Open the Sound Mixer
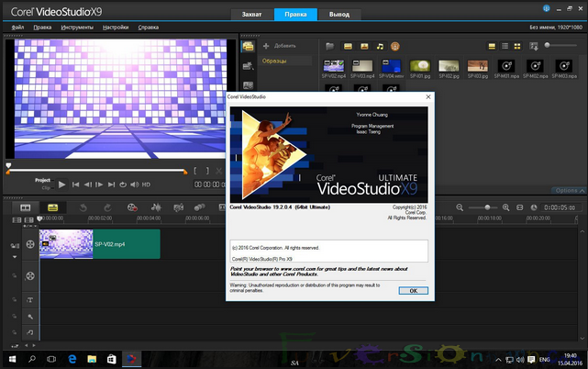588x369 pixels. (156, 207)
